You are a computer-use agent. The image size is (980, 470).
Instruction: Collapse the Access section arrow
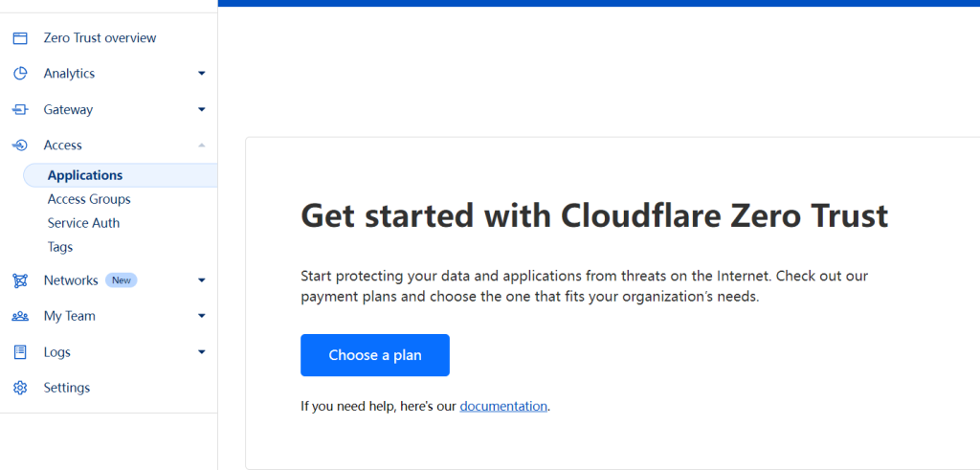(x=201, y=145)
